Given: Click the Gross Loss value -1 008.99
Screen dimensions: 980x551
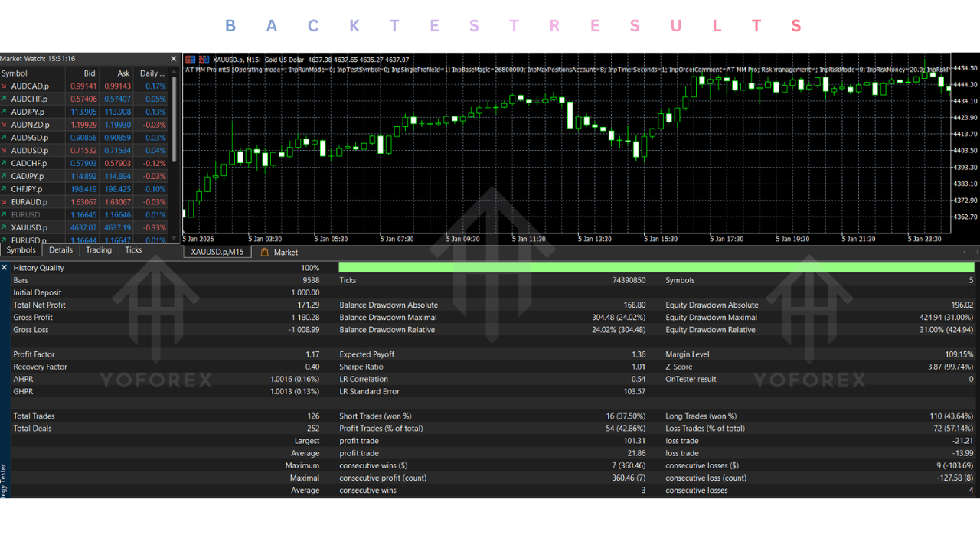Looking at the screenshot, I should coord(304,330).
